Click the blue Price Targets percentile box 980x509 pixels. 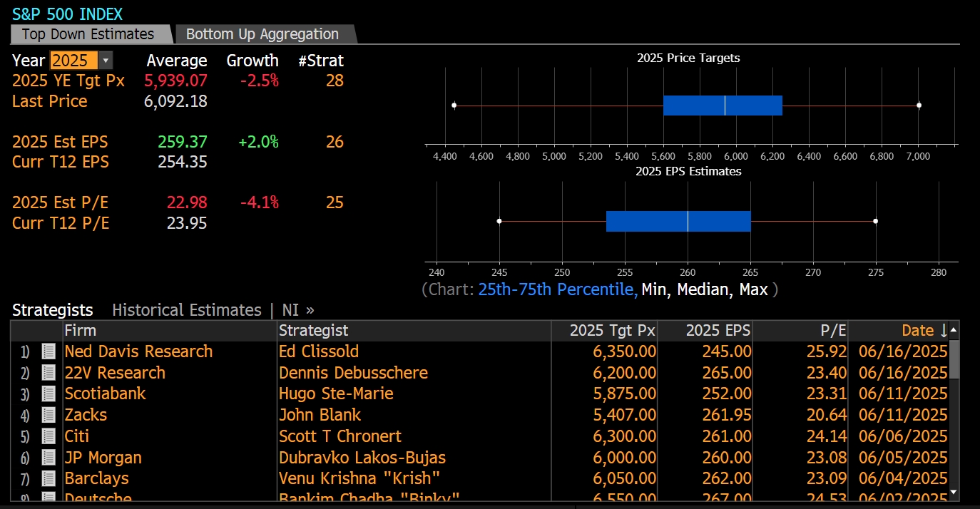tap(723, 106)
